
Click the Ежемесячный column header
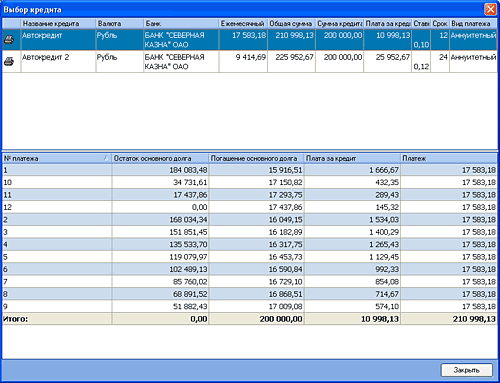[x=243, y=24]
